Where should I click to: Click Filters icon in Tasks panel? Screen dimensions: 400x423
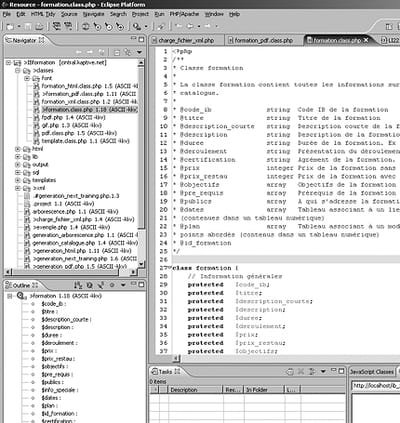[312, 371]
